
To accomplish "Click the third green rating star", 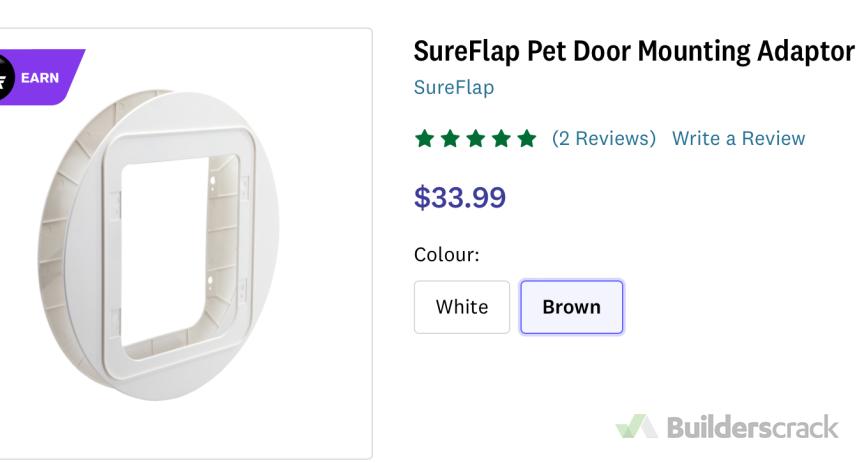I will [x=476, y=138].
